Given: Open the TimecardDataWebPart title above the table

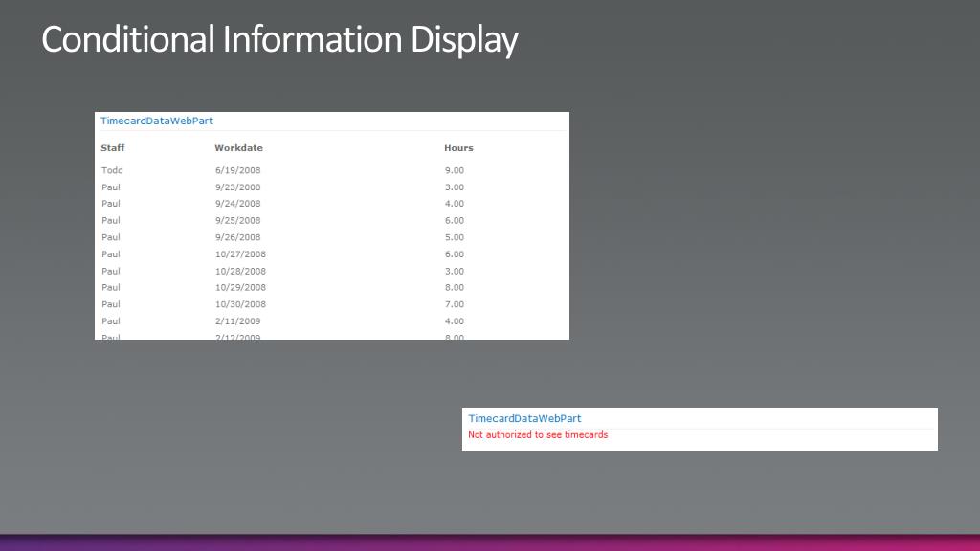Looking at the screenshot, I should click(x=157, y=121).
